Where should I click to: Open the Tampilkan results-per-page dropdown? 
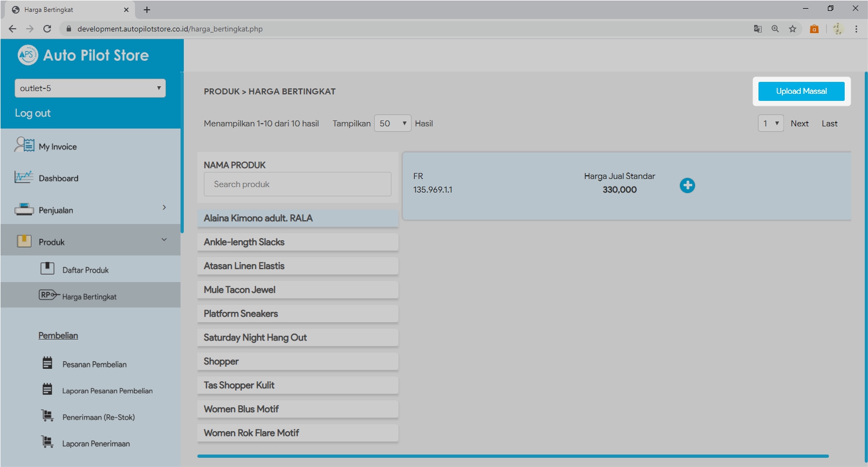[393, 124]
